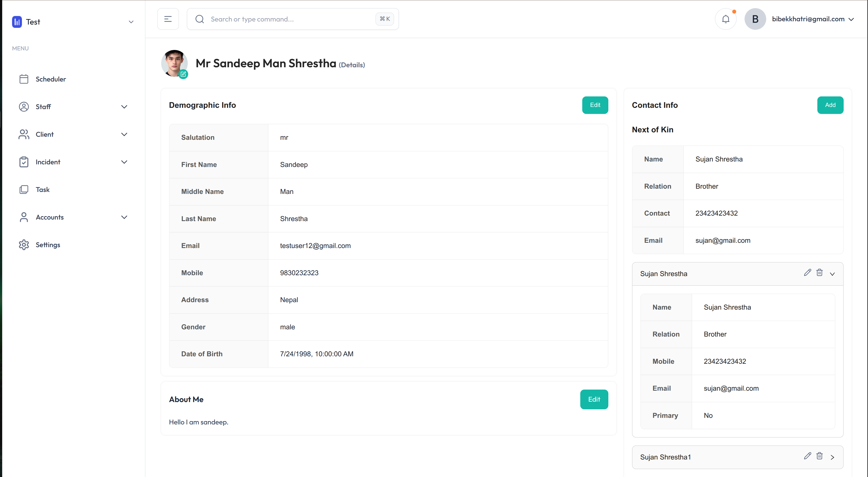Click the Test app logo icon
The image size is (868, 477).
tap(17, 22)
